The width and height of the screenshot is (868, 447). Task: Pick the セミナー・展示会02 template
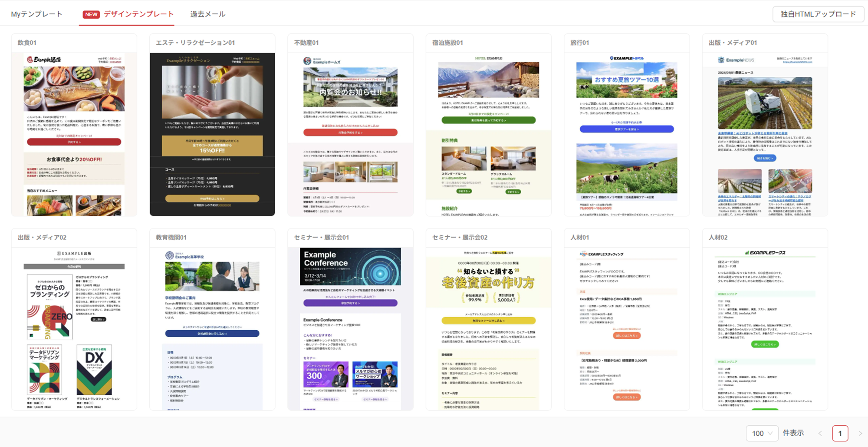coord(488,328)
